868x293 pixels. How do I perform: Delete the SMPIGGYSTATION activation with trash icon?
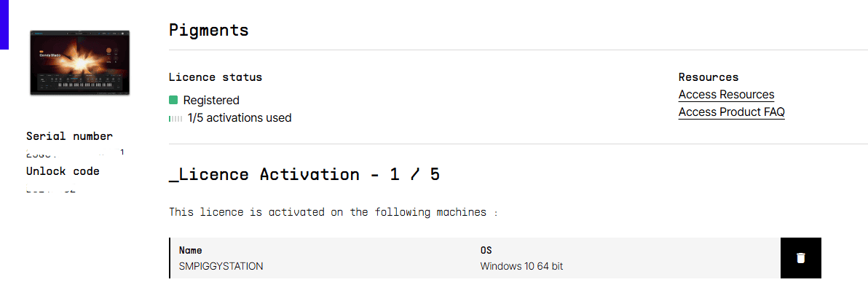click(800, 258)
